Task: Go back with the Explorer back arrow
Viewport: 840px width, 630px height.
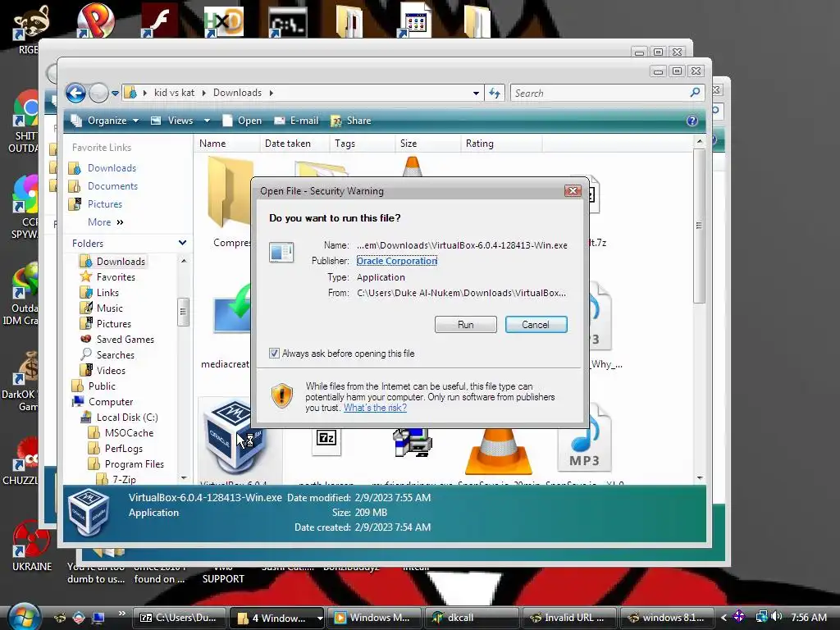Action: point(75,94)
